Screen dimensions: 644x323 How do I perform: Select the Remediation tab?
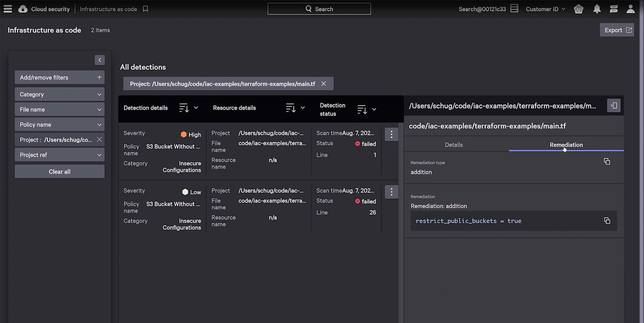point(566,145)
